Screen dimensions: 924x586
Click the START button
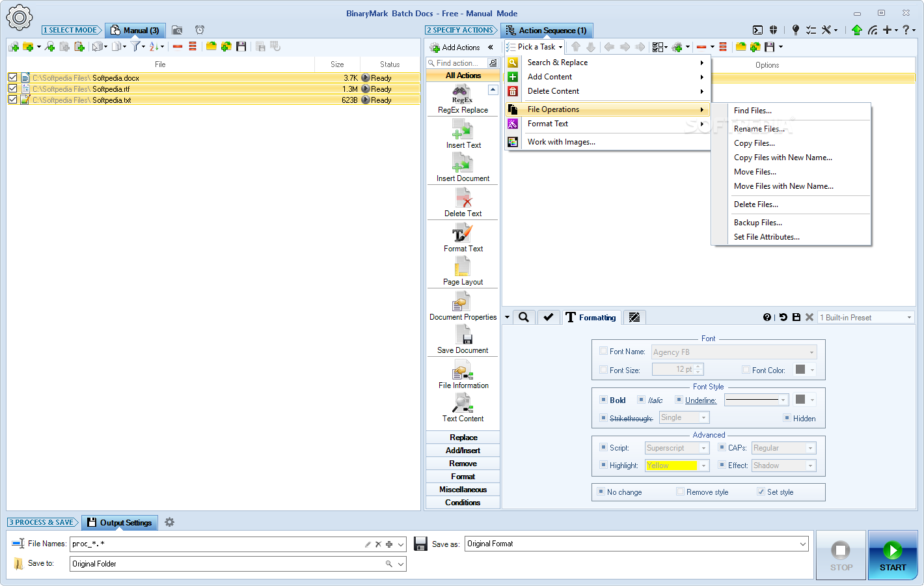(893, 555)
